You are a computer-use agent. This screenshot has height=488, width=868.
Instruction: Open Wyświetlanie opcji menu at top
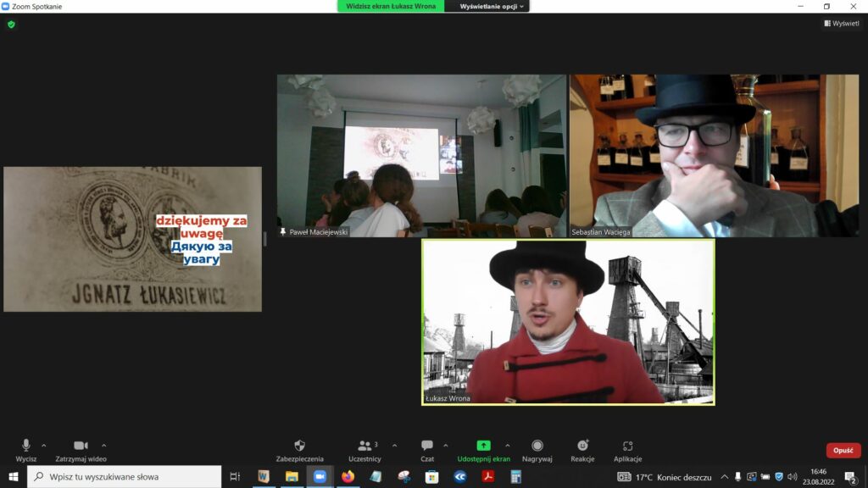pyautogui.click(x=492, y=6)
